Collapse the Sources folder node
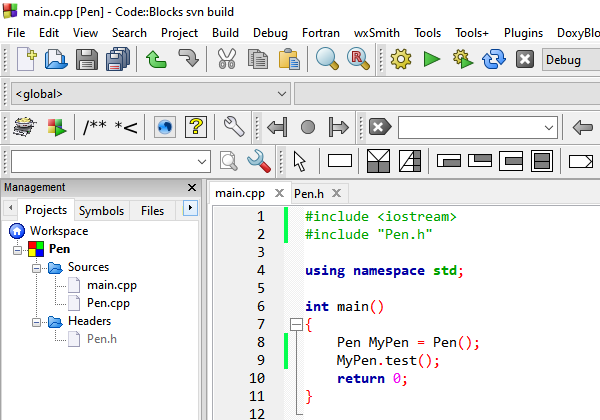 point(36,268)
